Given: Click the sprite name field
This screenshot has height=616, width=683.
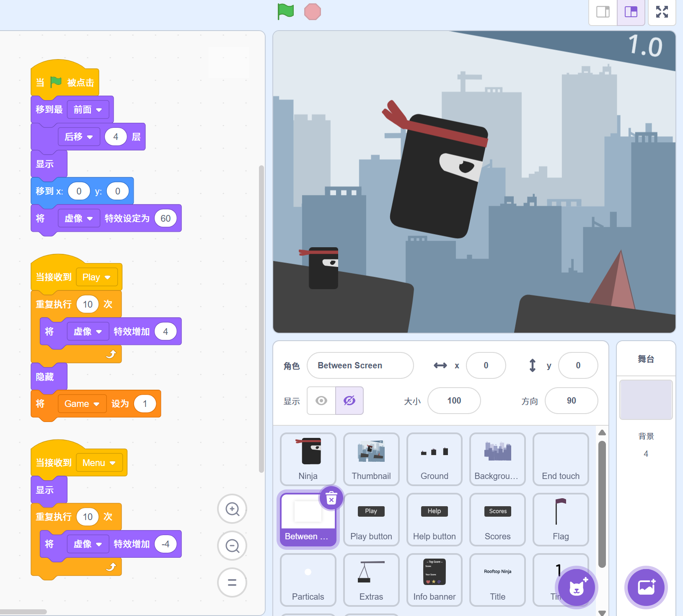Looking at the screenshot, I should 360,365.
